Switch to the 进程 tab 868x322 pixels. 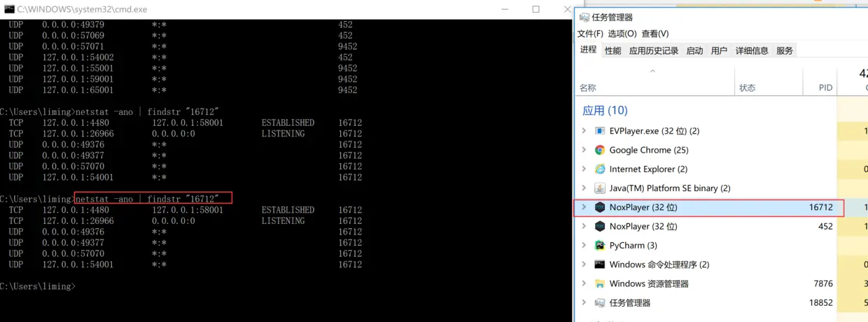tap(589, 50)
